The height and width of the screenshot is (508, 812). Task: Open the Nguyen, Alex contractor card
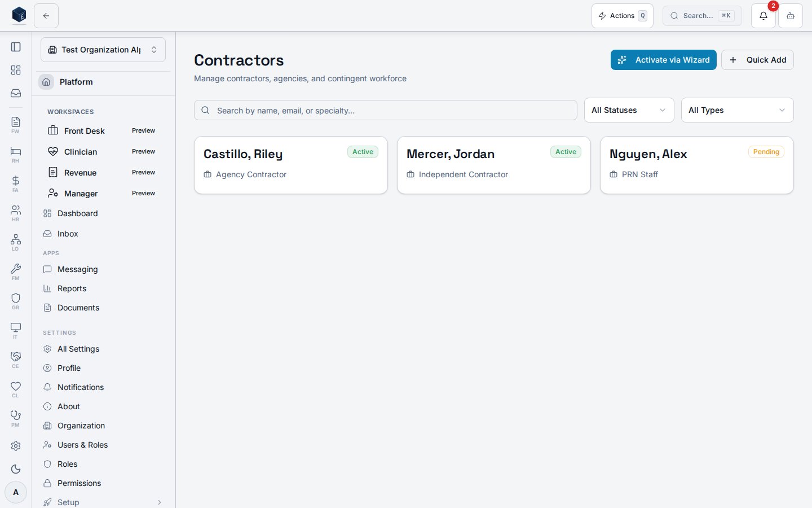tap(697, 165)
